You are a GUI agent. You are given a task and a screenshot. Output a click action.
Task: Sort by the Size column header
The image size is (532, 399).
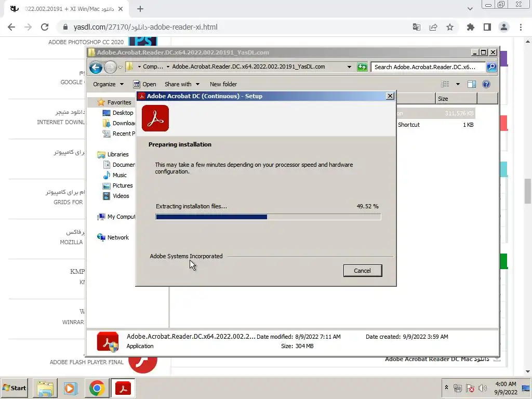click(456, 99)
